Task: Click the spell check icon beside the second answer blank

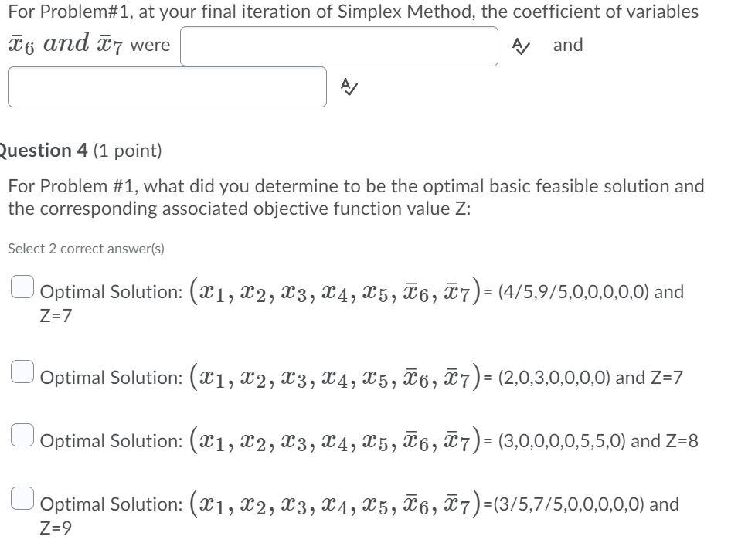Action: click(x=349, y=87)
